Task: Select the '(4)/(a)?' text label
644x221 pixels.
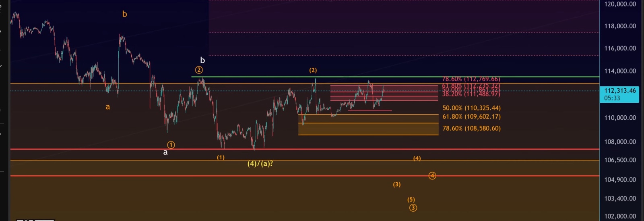Action: [260, 164]
